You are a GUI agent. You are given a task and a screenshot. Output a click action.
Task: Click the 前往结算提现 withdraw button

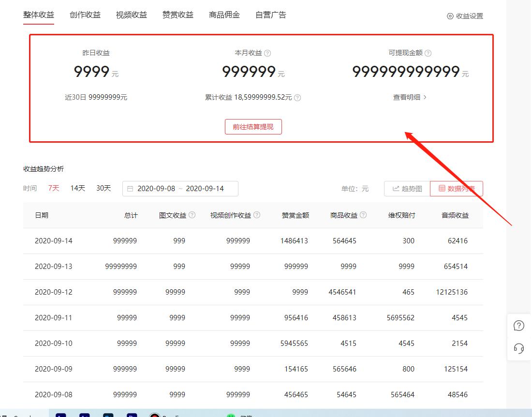(253, 126)
